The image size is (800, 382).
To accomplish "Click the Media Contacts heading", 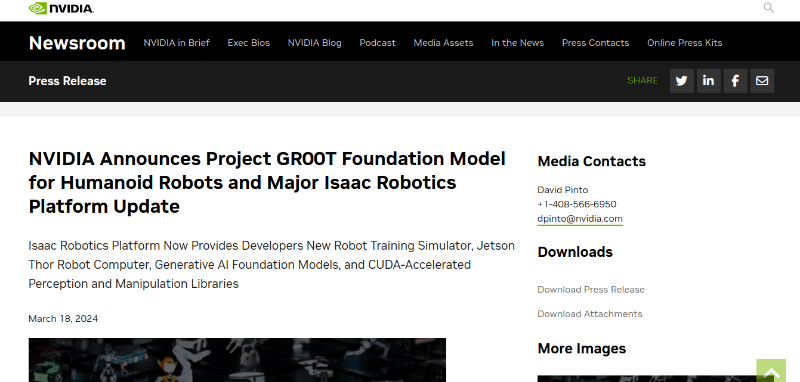I will click(x=591, y=161).
